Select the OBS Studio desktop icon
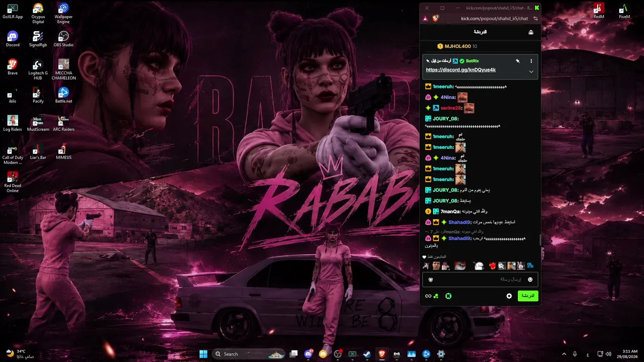644x362 pixels. (x=63, y=39)
